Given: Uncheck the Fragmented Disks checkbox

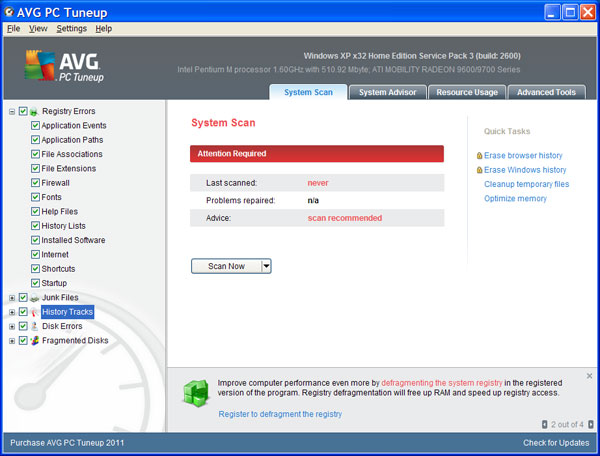Looking at the screenshot, I should point(23,340).
